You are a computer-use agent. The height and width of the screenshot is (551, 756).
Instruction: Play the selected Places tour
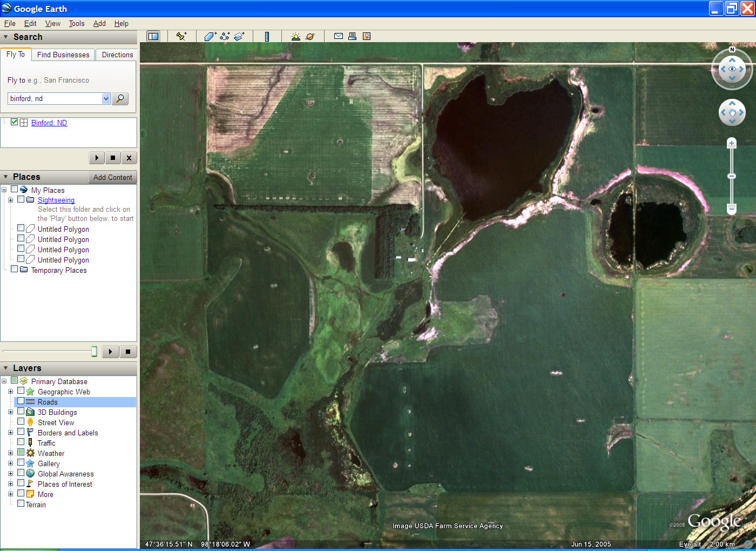pyautogui.click(x=110, y=352)
